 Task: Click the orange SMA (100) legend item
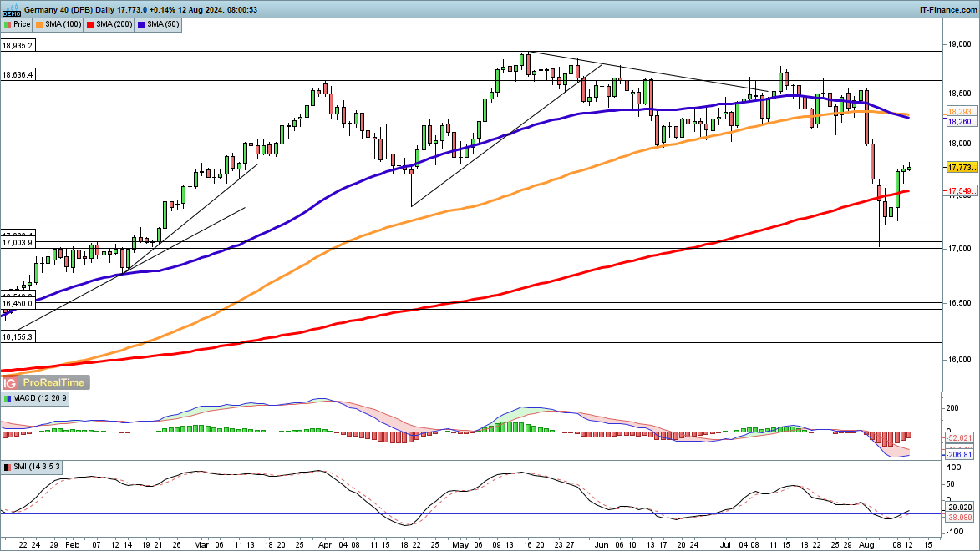pos(58,25)
